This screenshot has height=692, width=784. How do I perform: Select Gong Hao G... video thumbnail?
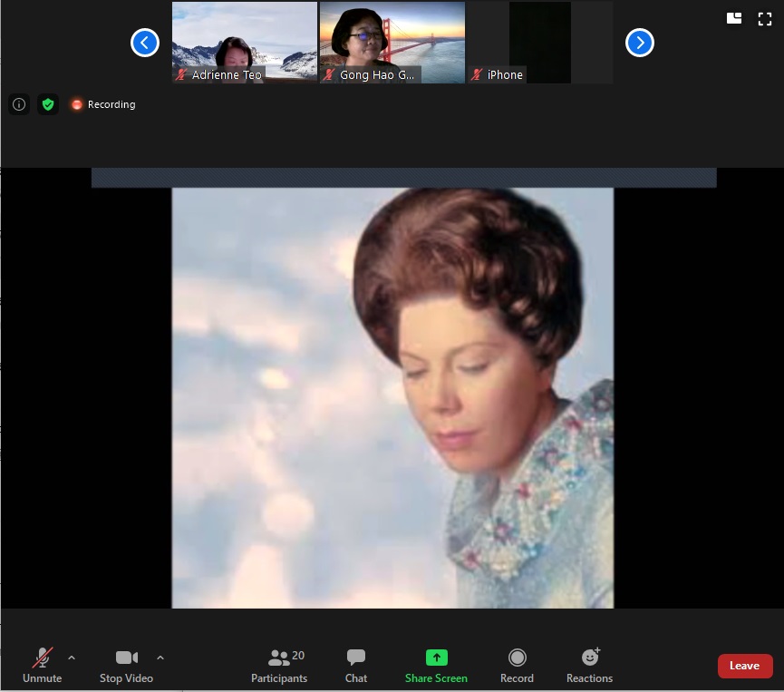[x=392, y=43]
